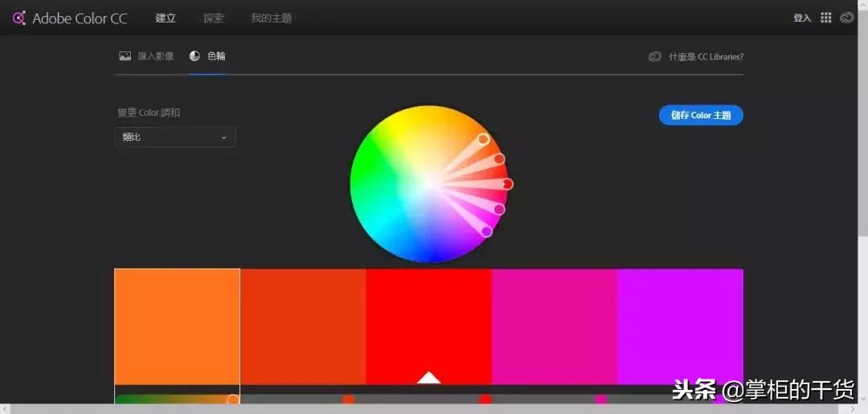Select the orange handle on color wheel
This screenshot has height=414, width=868.
(x=483, y=139)
